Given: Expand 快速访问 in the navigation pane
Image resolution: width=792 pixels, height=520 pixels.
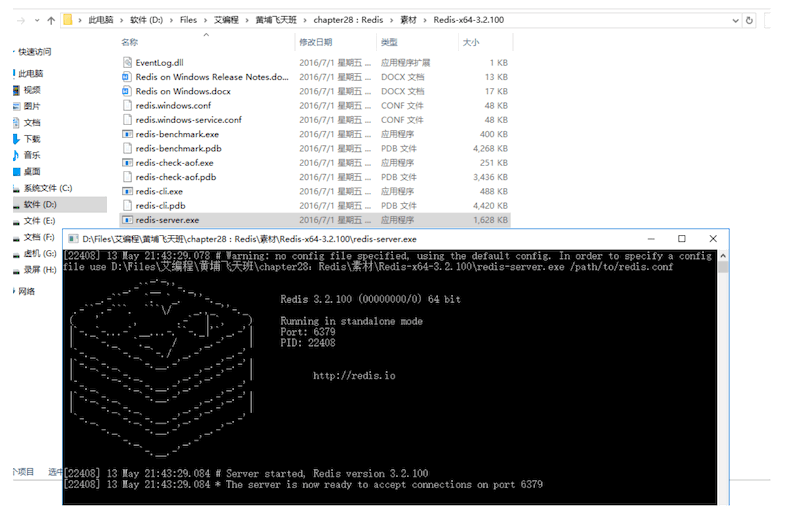Looking at the screenshot, I should (x=14, y=52).
